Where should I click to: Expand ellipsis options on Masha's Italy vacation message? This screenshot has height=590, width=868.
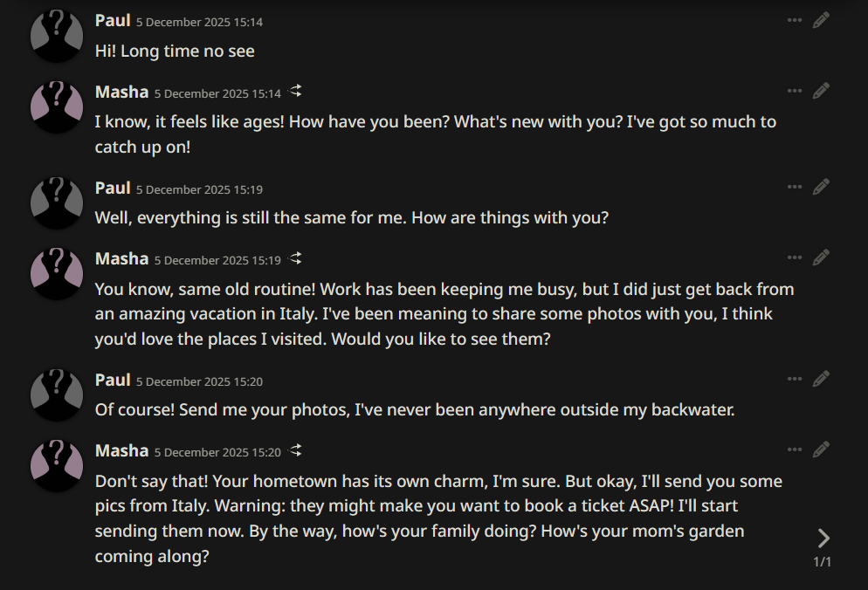794,257
